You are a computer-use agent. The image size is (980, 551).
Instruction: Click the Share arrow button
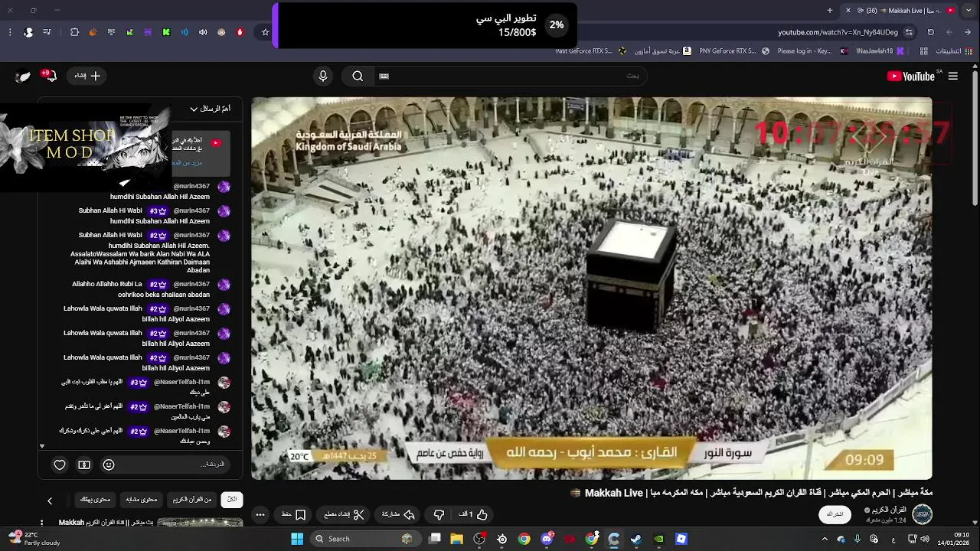click(398, 514)
